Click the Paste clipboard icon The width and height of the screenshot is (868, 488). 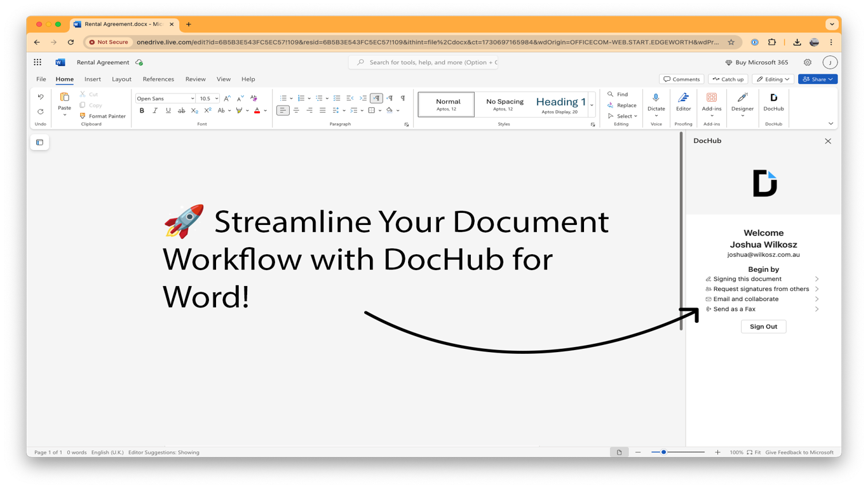point(64,97)
